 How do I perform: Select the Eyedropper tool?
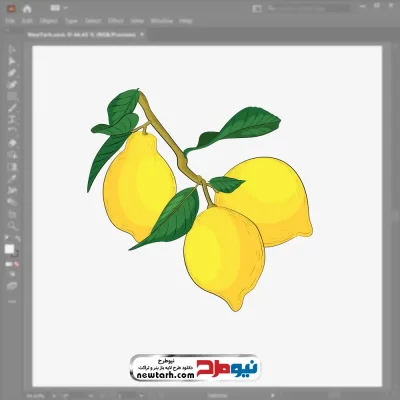coord(12,179)
